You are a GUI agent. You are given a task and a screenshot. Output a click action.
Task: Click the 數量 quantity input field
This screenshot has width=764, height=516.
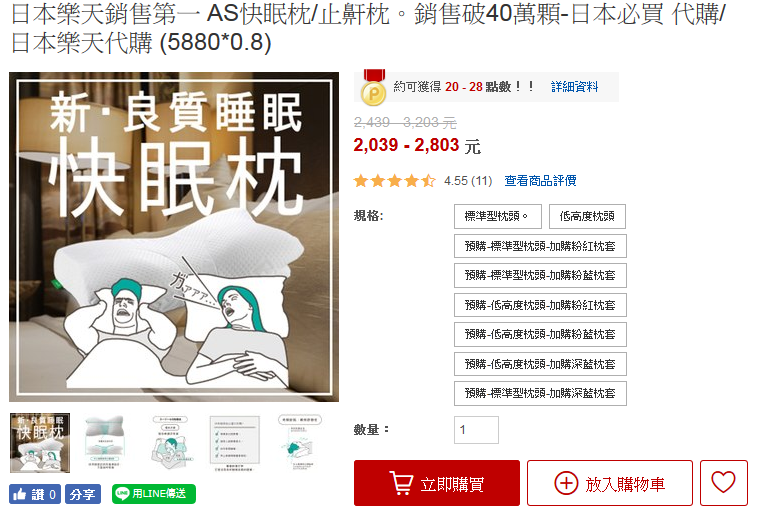pyautogui.click(x=476, y=430)
